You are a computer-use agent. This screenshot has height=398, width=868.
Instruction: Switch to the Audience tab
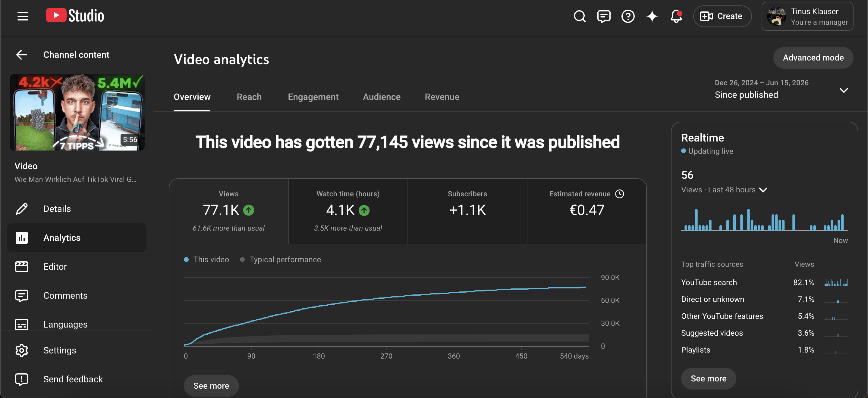tap(382, 97)
